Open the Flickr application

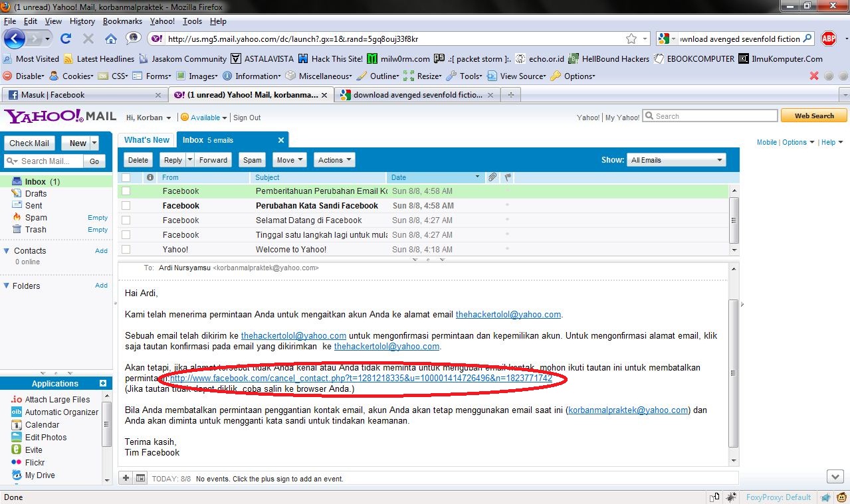click(x=35, y=462)
